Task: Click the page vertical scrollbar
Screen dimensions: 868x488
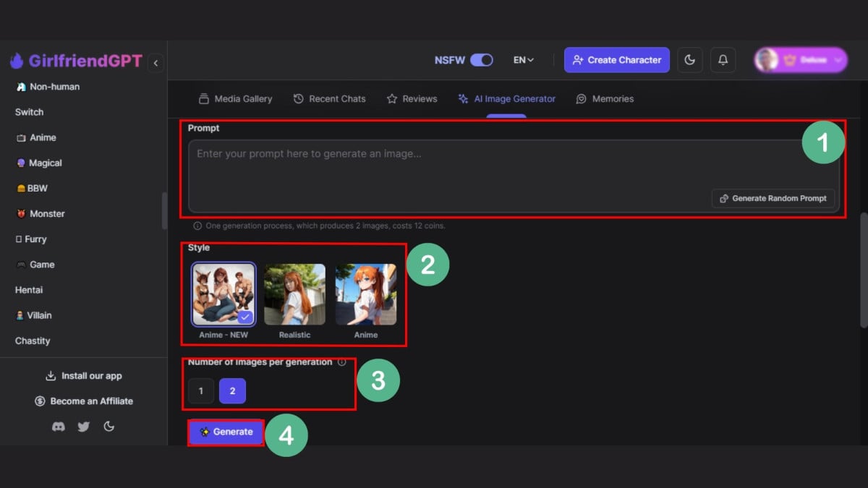Action: tap(863, 267)
